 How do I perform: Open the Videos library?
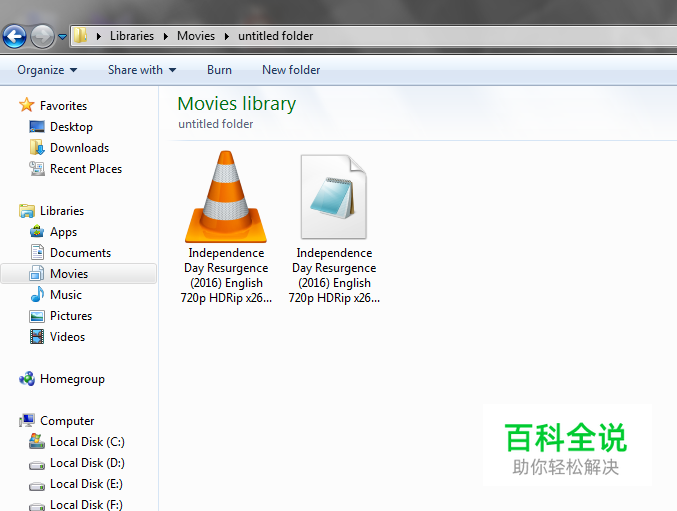click(67, 337)
